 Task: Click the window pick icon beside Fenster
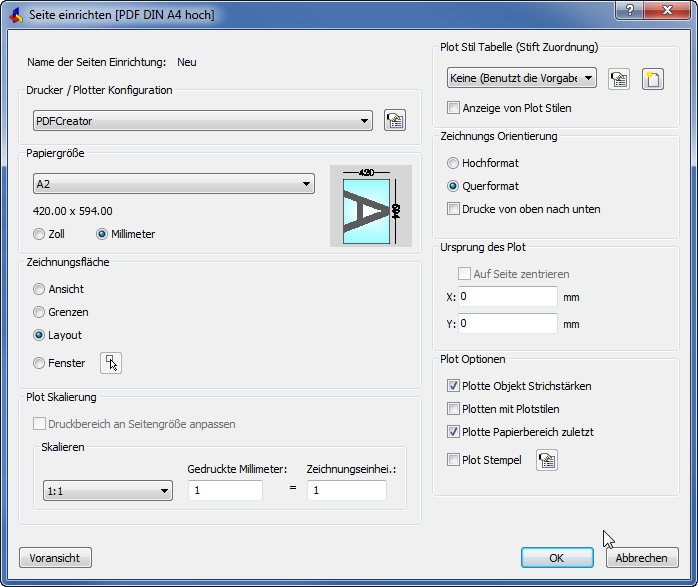[111, 363]
